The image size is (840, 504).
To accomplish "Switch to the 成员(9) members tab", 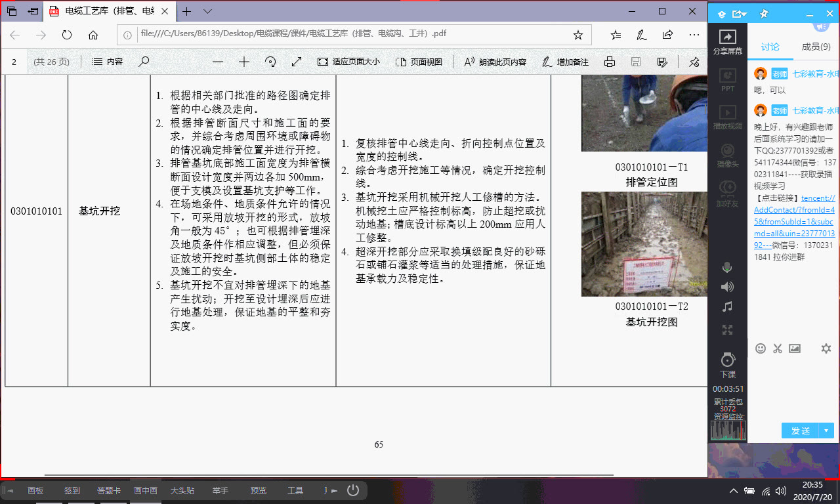I will [816, 47].
